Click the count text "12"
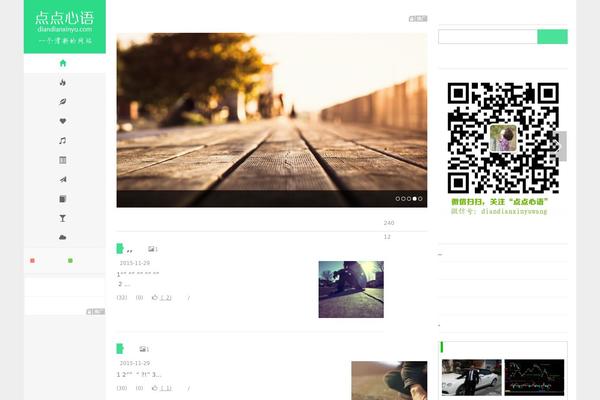This screenshot has width=600, height=400. click(x=387, y=237)
